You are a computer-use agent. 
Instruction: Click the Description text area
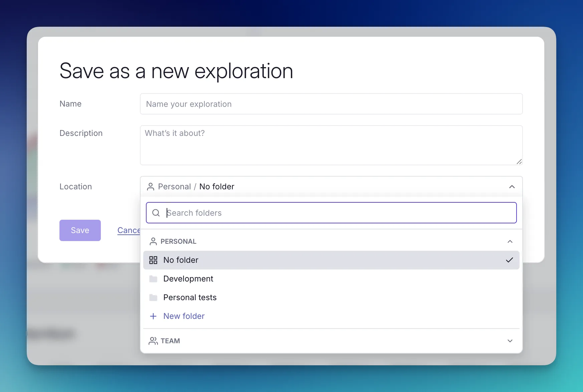tap(331, 145)
